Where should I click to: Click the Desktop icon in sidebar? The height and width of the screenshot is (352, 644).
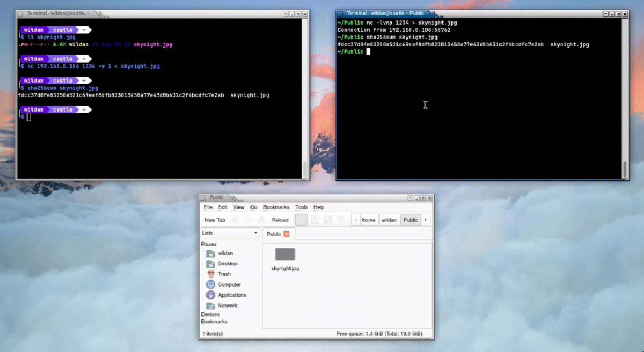coord(210,263)
